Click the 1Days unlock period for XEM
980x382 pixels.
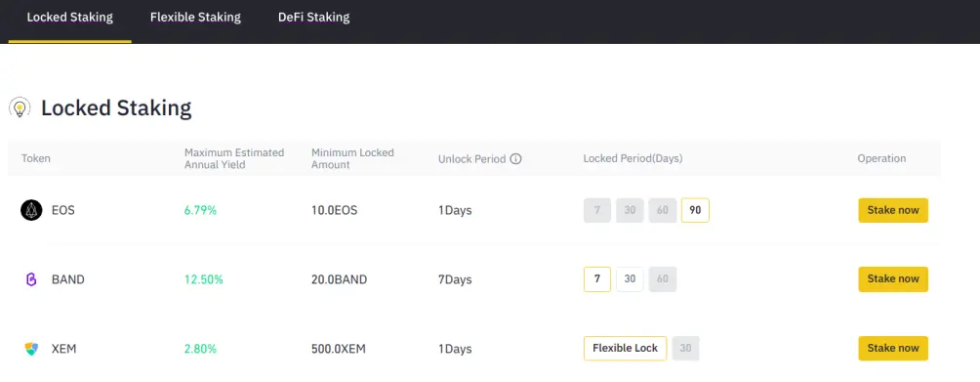[455, 349]
